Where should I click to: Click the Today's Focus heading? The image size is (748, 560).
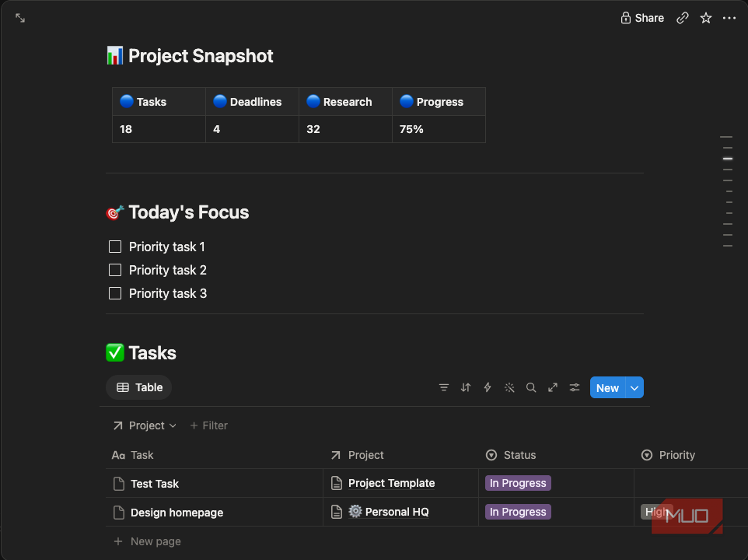click(x=188, y=212)
